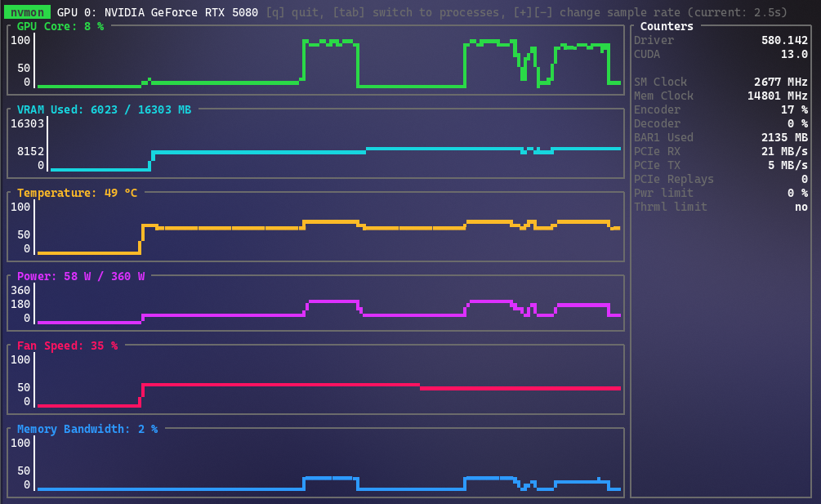
Task: Click the Counters panel title
Action: (x=666, y=26)
